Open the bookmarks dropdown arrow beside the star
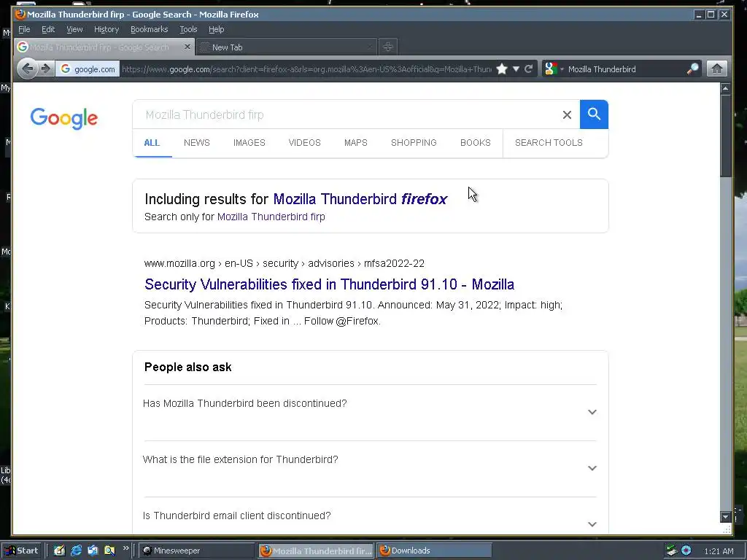Screen dimensions: 747x560 pos(516,69)
